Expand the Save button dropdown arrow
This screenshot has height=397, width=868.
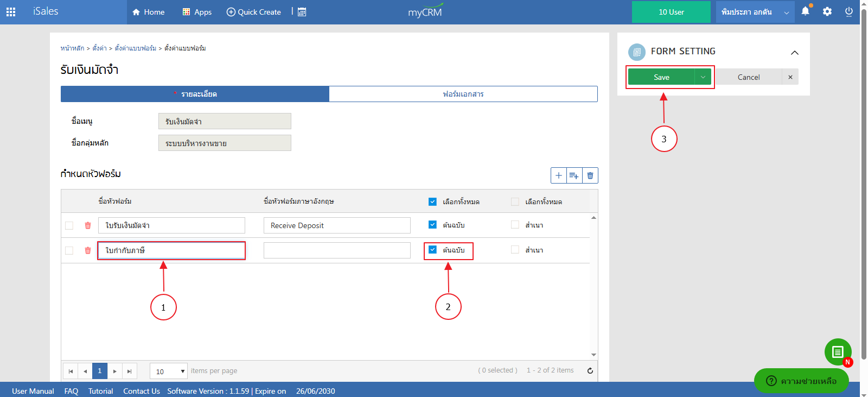703,77
